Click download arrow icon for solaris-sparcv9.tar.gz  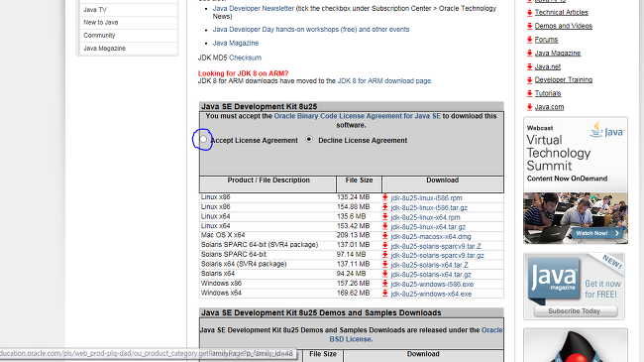[x=384, y=255]
